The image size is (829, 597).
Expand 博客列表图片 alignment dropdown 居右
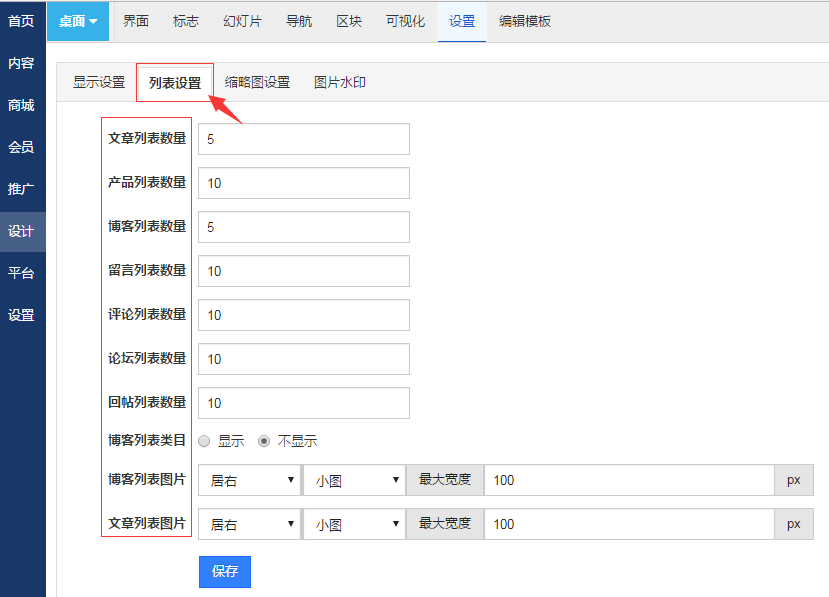250,480
